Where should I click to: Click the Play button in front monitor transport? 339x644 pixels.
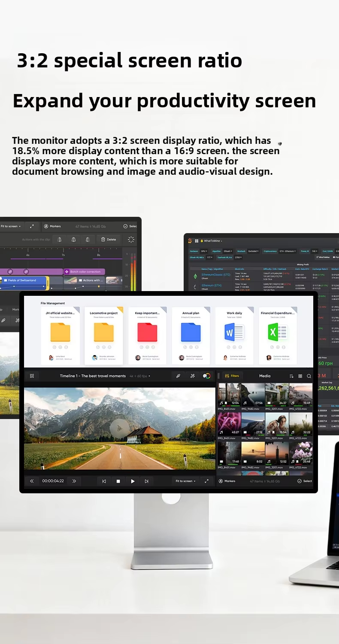tap(133, 481)
